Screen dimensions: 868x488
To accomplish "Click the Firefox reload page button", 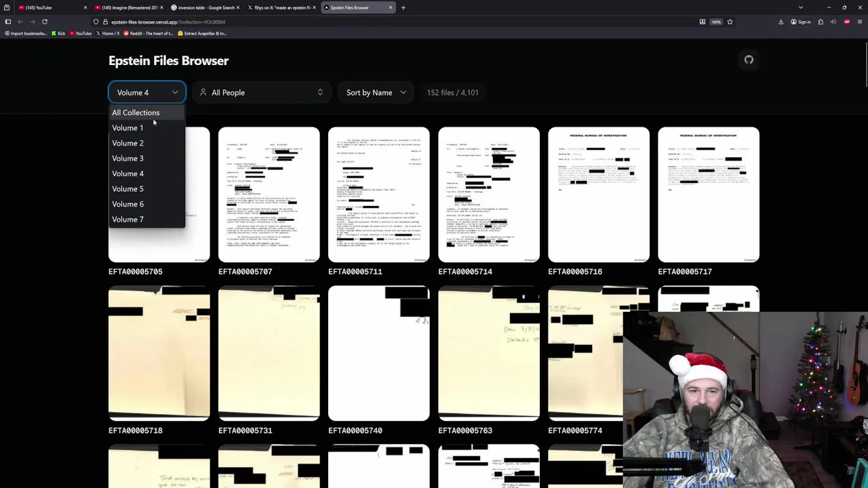I will point(45,22).
